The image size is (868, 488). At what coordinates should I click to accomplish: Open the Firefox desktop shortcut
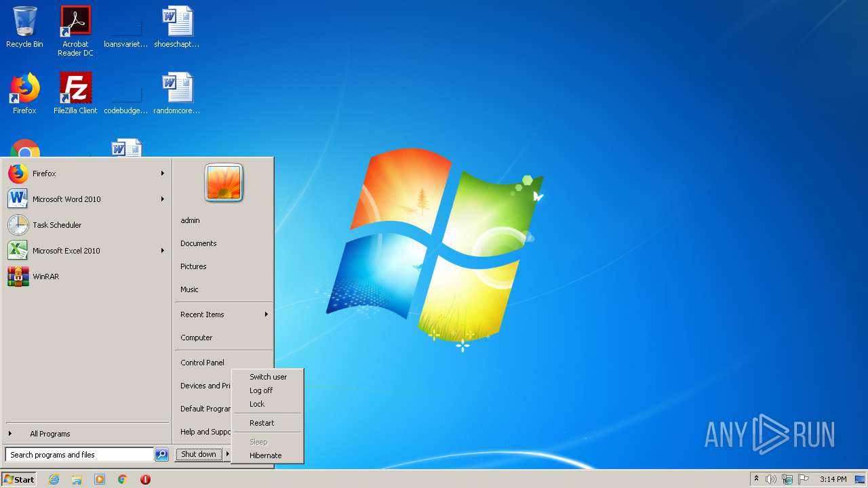click(24, 94)
